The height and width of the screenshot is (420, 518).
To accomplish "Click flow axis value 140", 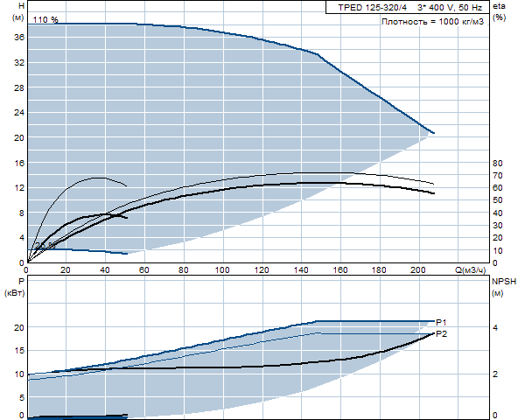I will (x=301, y=270).
